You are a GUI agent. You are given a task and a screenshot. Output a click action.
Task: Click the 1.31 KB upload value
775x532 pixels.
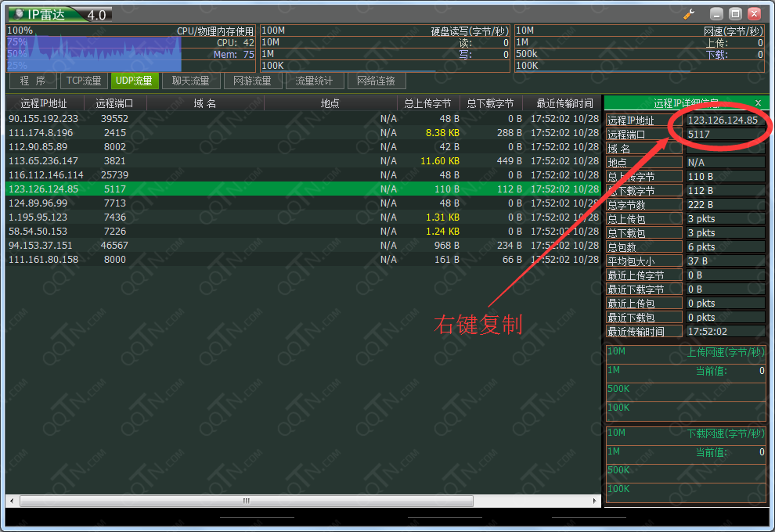(442, 217)
